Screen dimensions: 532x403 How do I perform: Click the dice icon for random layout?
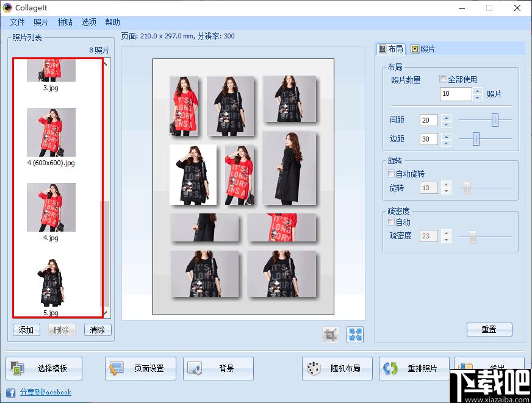tap(314, 368)
